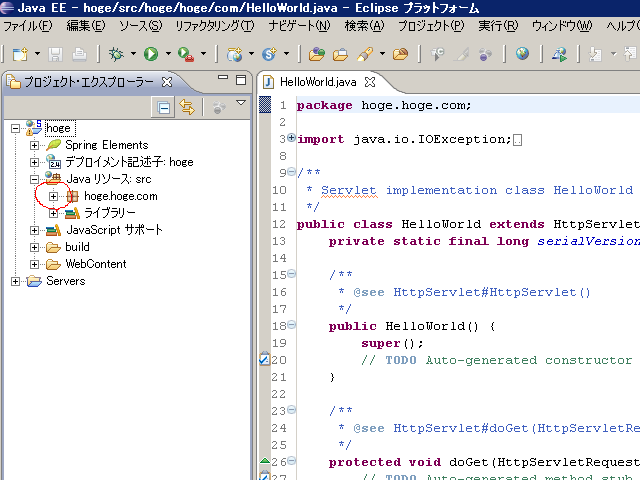Screen dimensions: 640x480
Task: Click the Open Web Browser globe icon
Action: coord(521,53)
